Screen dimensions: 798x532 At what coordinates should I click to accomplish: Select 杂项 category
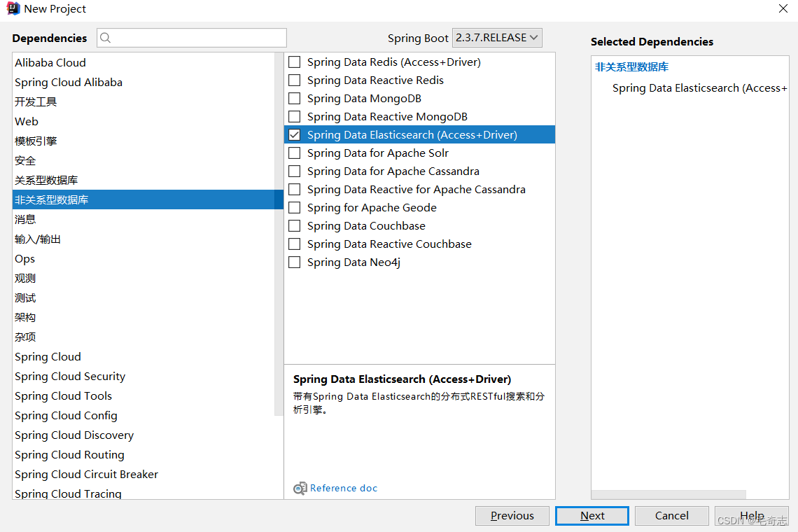point(143,337)
